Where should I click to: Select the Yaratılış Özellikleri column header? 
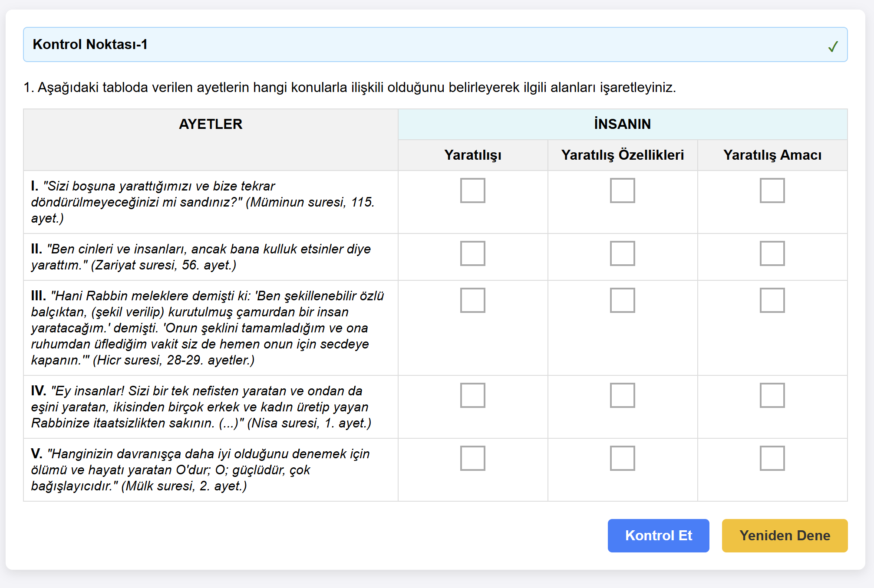click(x=622, y=155)
